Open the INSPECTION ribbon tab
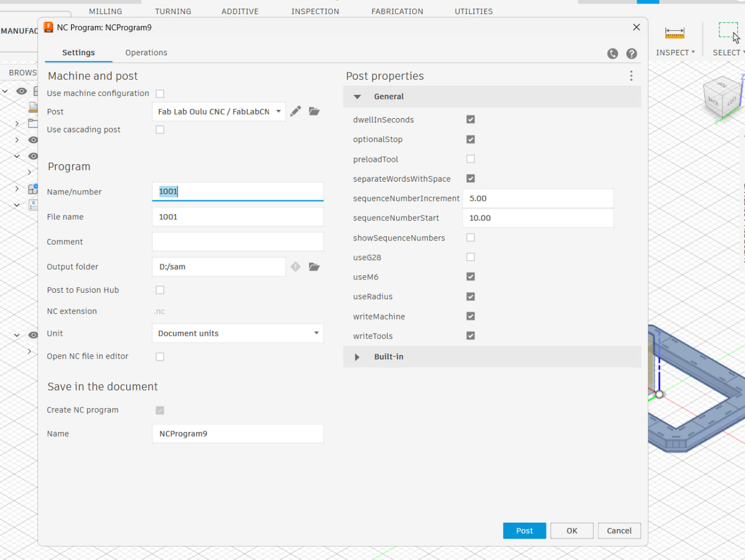The height and width of the screenshot is (560, 745). [315, 11]
